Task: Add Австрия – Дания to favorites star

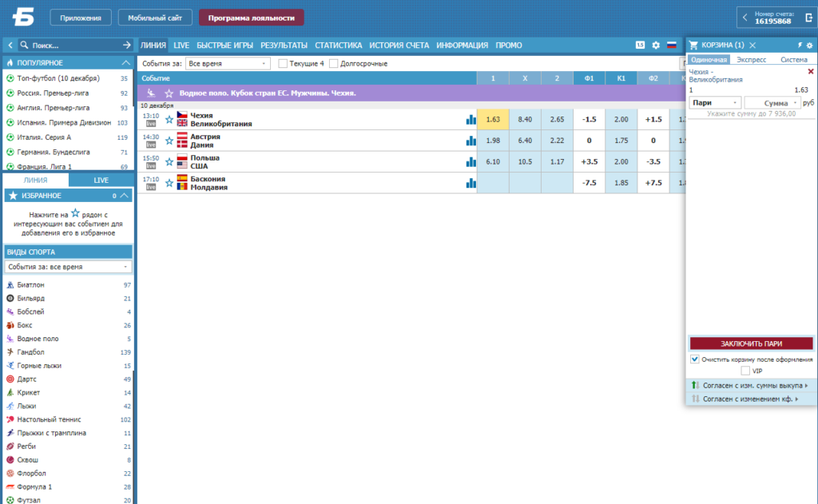Action: tap(169, 141)
